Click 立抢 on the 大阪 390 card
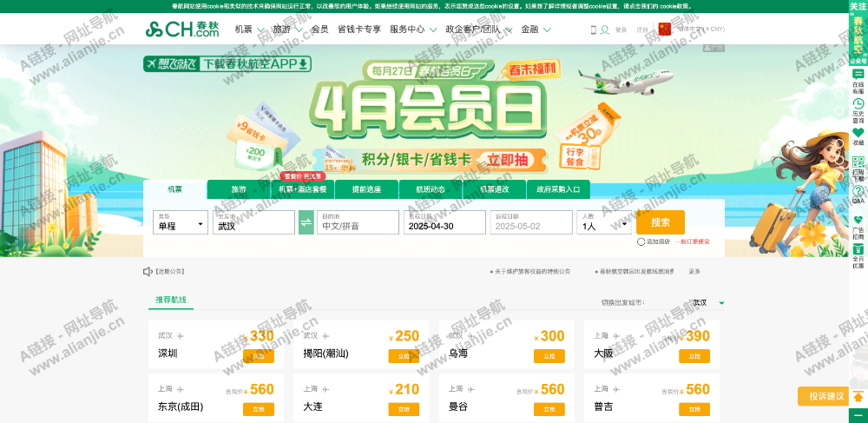 [x=694, y=356]
